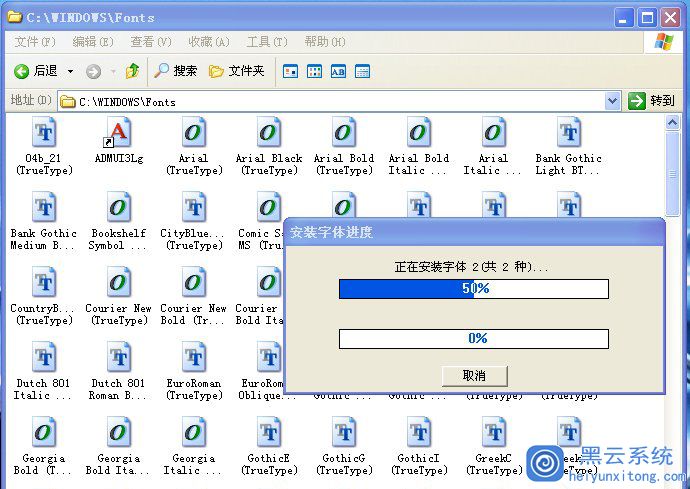This screenshot has width=690, height=489.
Task: Select the GothicI (TrueType) font icon
Action: pos(418,432)
